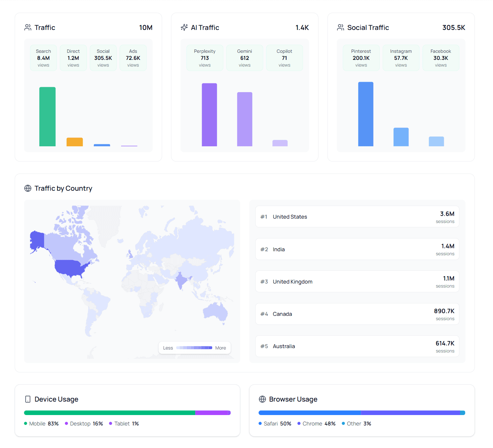Expand the Australia country row
This screenshot has height=448, width=493.
click(357, 346)
